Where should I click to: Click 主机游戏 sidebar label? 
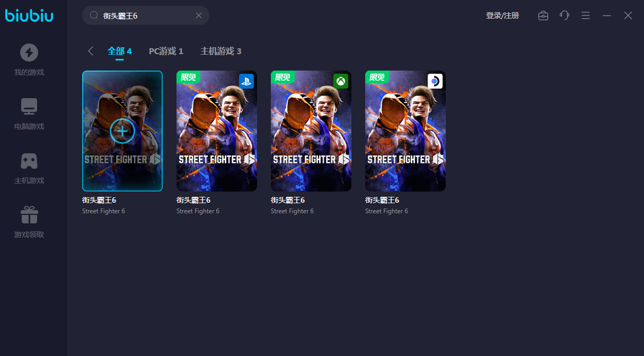tap(29, 180)
